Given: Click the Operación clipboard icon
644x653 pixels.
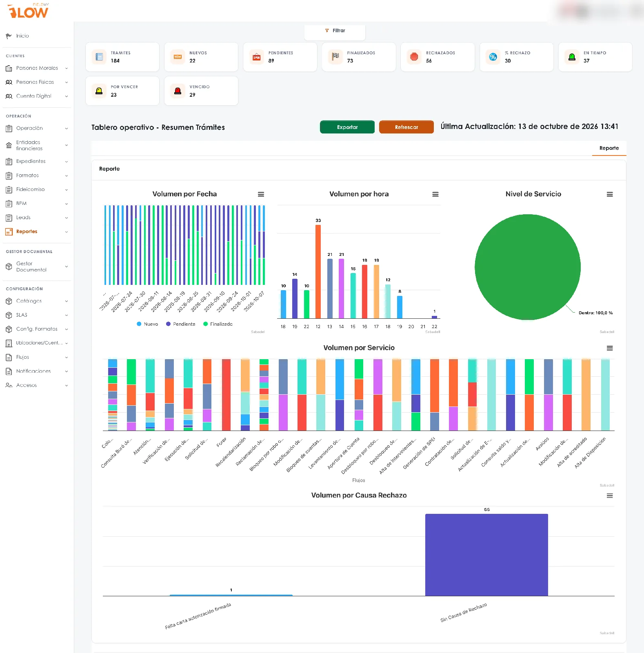Looking at the screenshot, I should [9, 129].
